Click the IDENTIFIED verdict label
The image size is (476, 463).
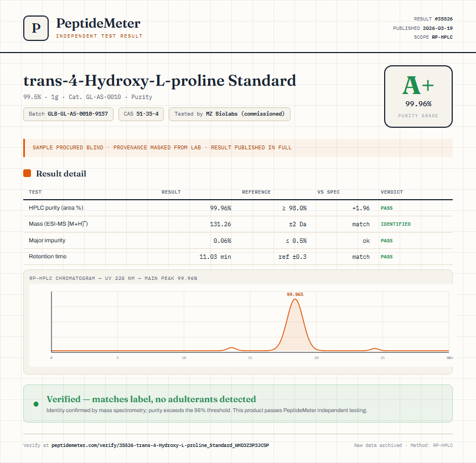click(396, 224)
